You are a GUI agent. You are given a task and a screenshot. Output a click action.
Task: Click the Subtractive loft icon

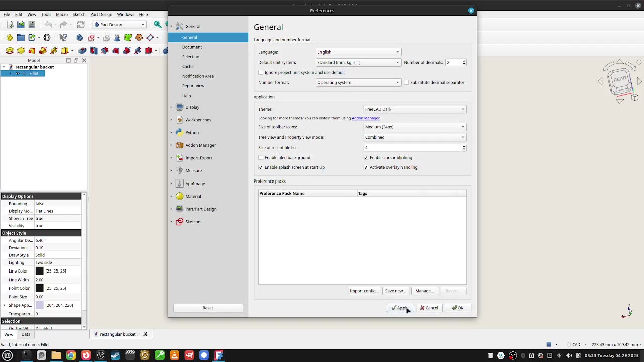tap(116, 51)
